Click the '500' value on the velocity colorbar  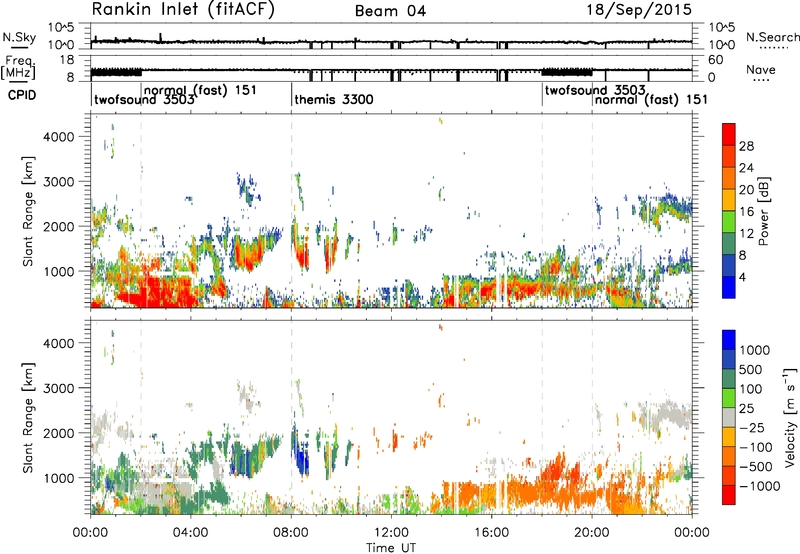[751, 370]
